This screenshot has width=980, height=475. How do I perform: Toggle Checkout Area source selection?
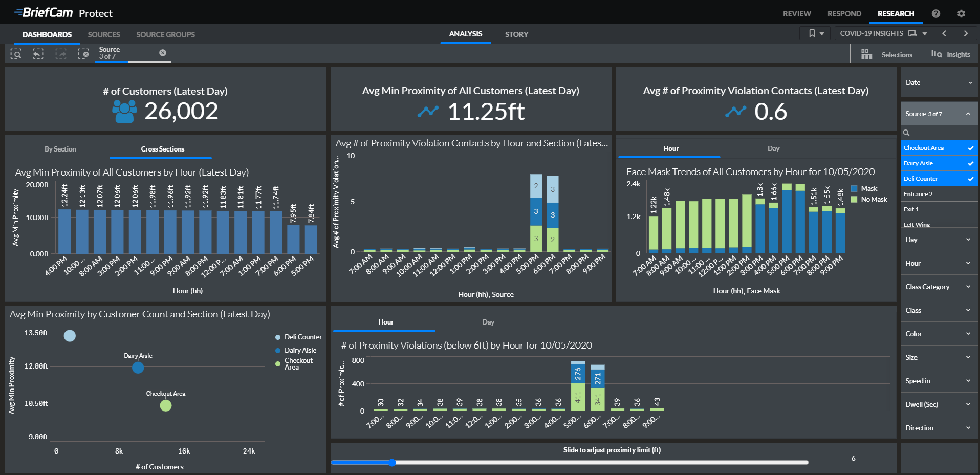pyautogui.click(x=939, y=148)
